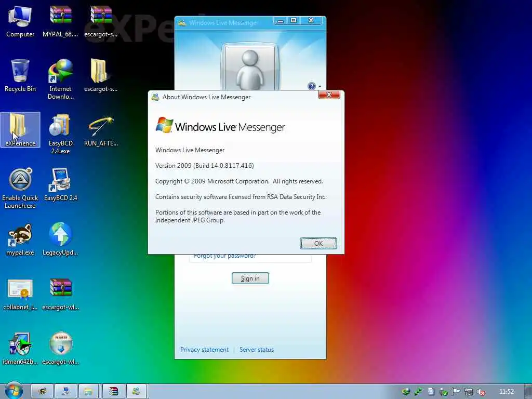Screen dimensions: 532x399
Task: Click the Messenger help question mark icon
Action: (312, 86)
